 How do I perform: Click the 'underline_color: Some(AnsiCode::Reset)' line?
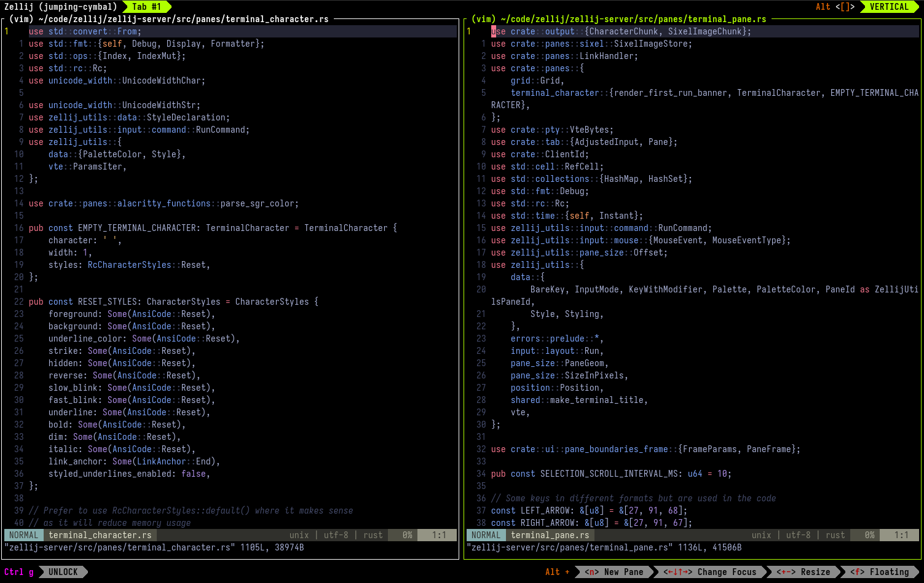coord(144,338)
